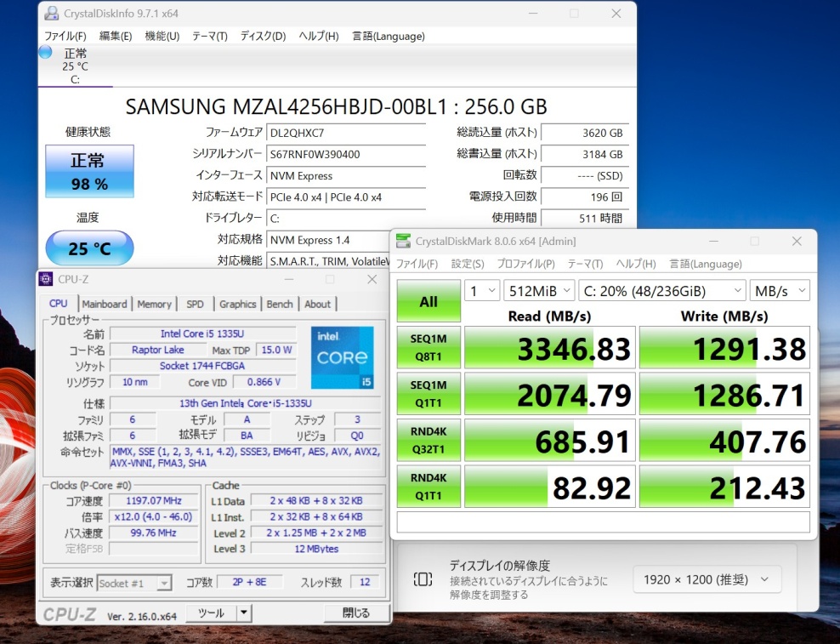Click the display resolution monitor icon

423,579
